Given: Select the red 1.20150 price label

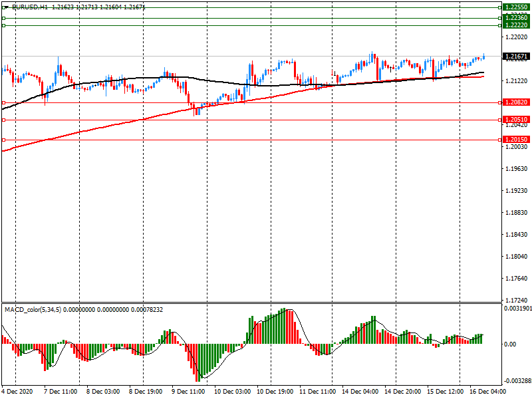Looking at the screenshot, I should pyautogui.click(x=515, y=140).
